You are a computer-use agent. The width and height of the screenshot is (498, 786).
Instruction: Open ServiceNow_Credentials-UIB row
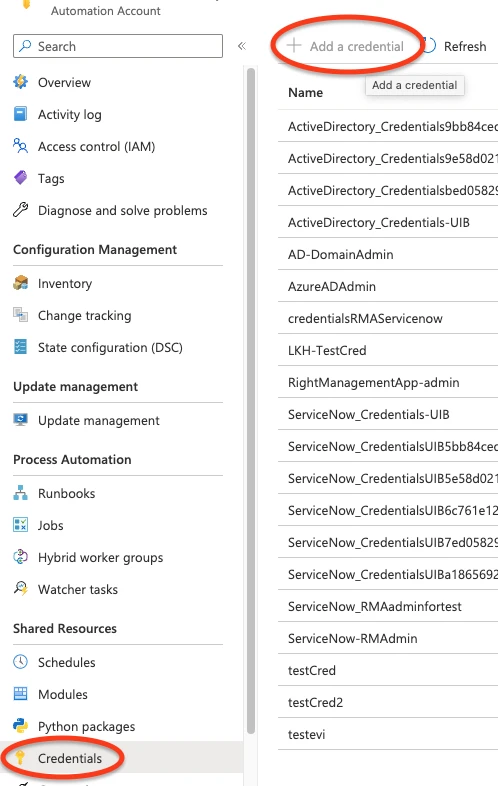[388, 415]
